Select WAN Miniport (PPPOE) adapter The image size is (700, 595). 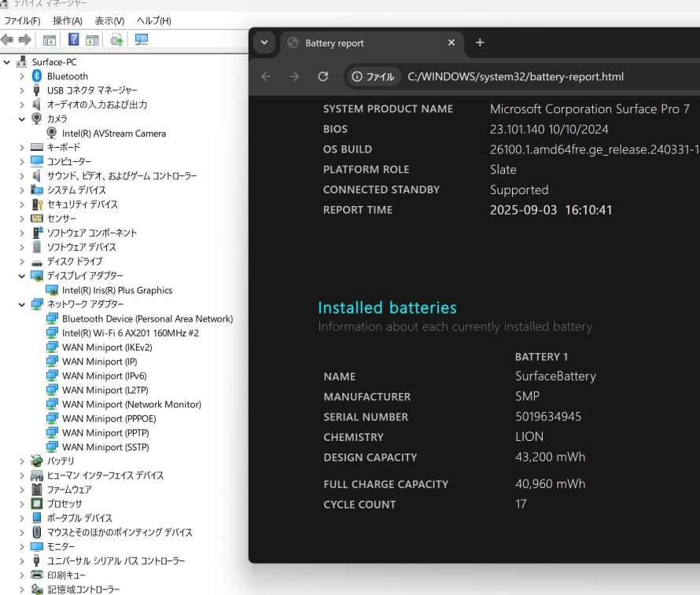click(x=109, y=419)
